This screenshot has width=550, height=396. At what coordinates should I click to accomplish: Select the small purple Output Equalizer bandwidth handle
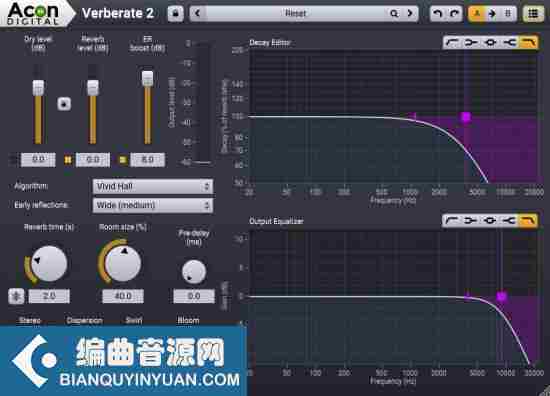click(467, 297)
